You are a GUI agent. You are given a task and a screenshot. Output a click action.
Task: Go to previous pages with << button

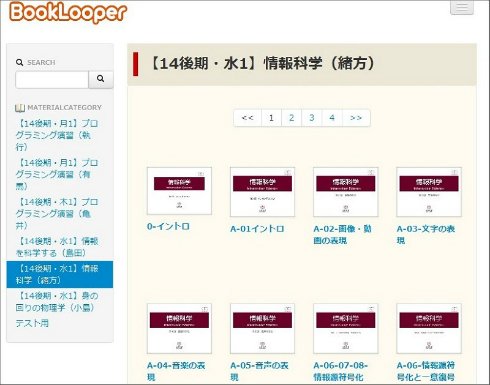(x=248, y=118)
